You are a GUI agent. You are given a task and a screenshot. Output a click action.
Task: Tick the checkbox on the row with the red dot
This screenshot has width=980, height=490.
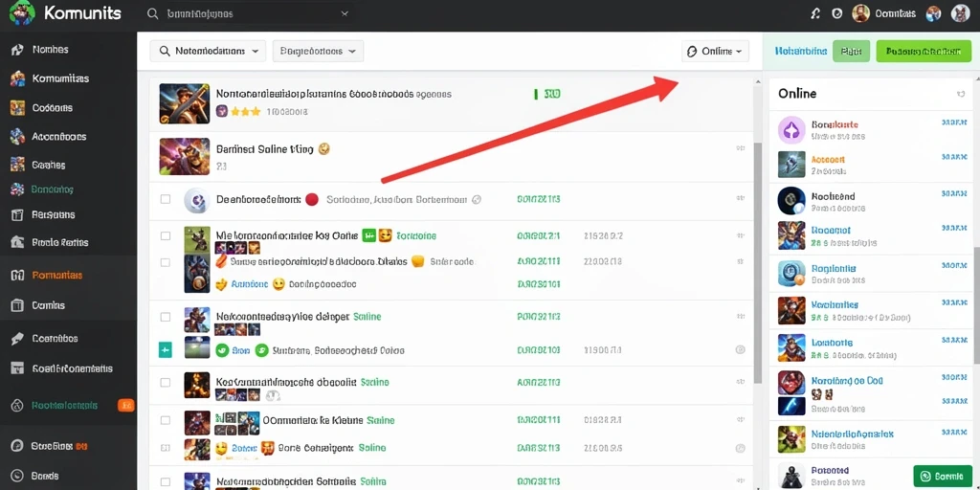[x=165, y=199]
